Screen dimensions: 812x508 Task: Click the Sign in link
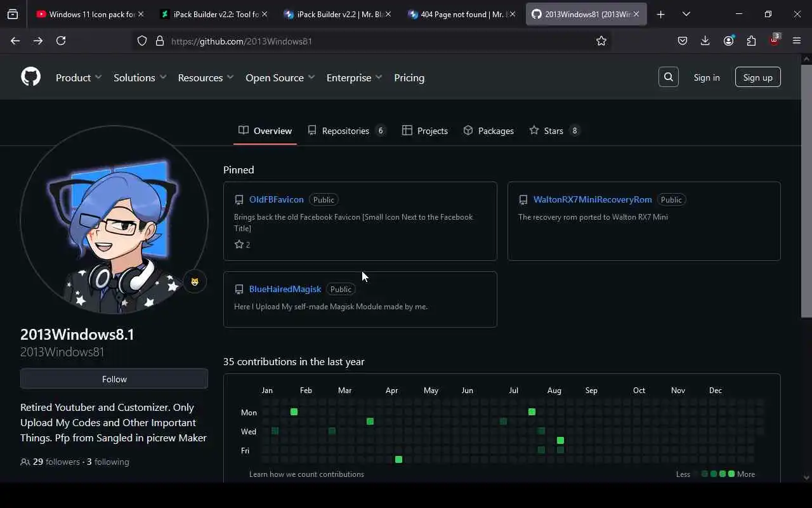tap(707, 77)
